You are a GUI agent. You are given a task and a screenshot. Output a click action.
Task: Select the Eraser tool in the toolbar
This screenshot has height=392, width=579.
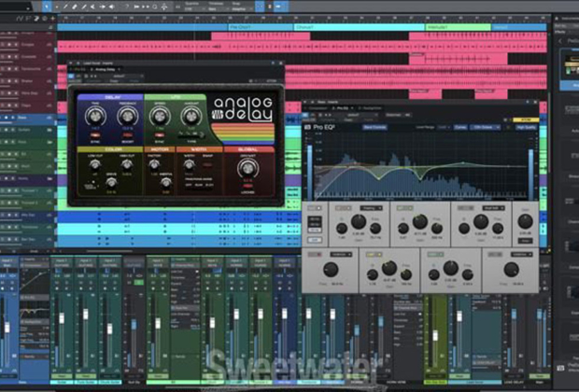click(75, 7)
